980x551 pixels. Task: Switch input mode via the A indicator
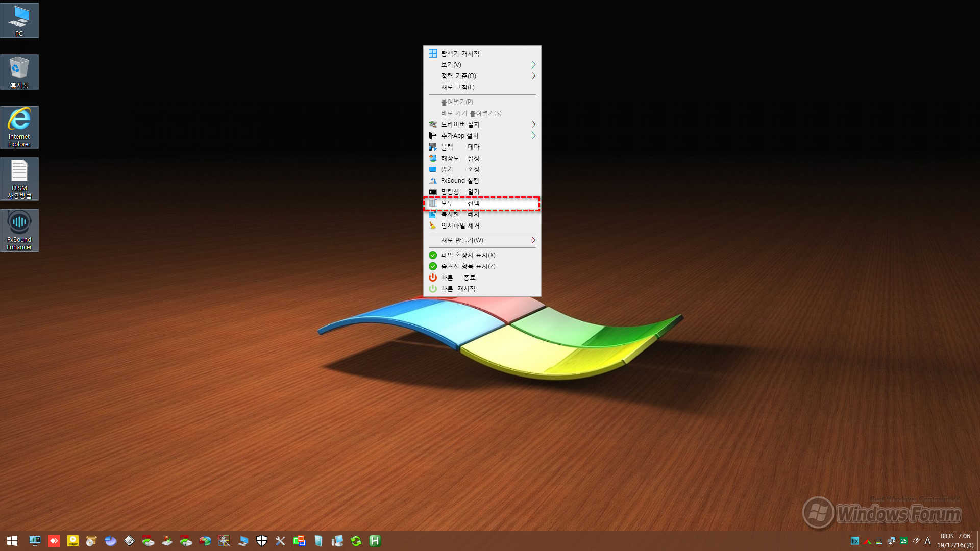coord(928,541)
